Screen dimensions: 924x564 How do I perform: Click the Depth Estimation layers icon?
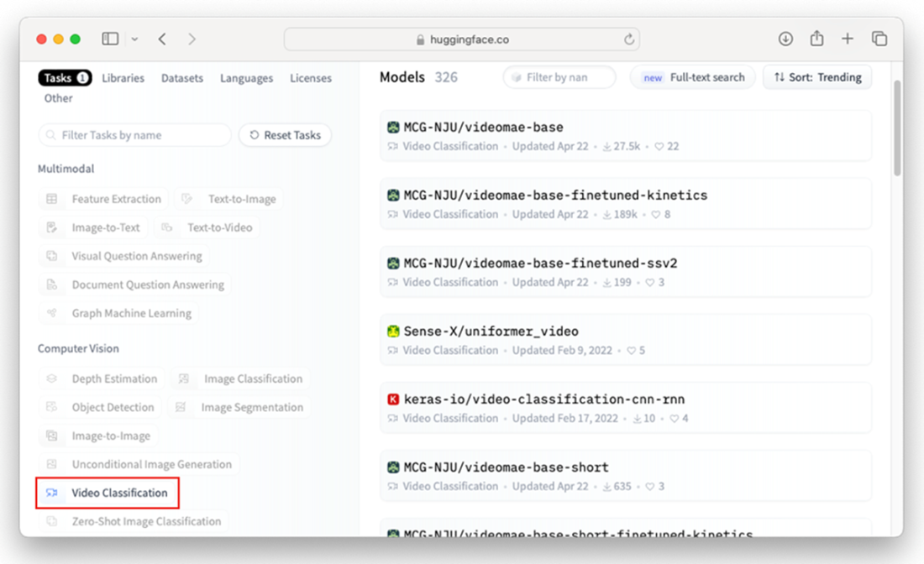tap(52, 379)
